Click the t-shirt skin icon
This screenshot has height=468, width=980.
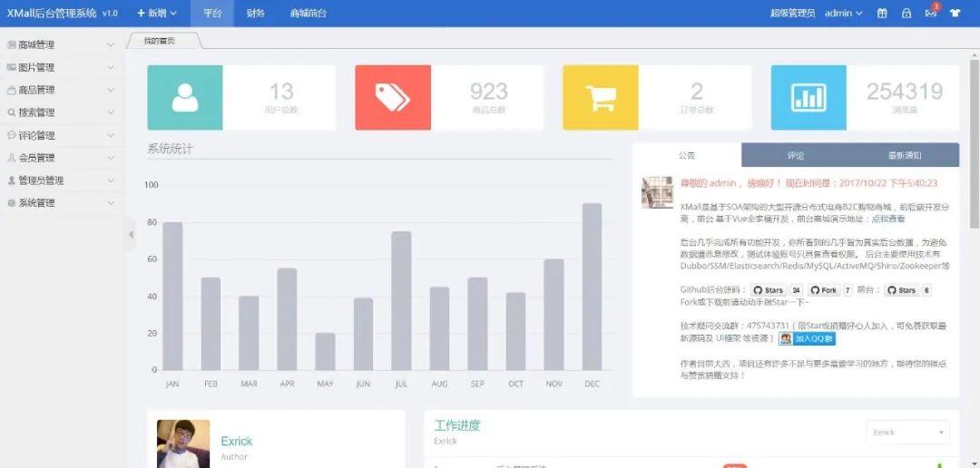pyautogui.click(x=955, y=13)
